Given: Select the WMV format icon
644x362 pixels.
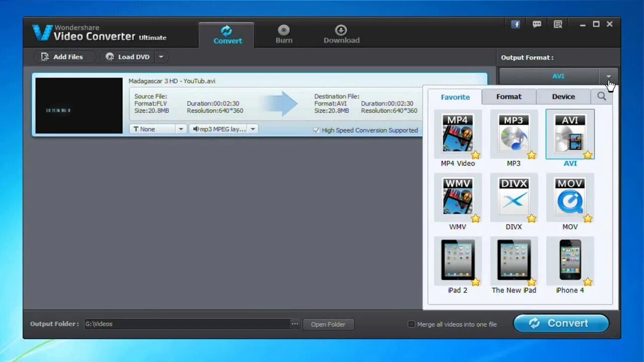Looking at the screenshot, I should point(458,198).
